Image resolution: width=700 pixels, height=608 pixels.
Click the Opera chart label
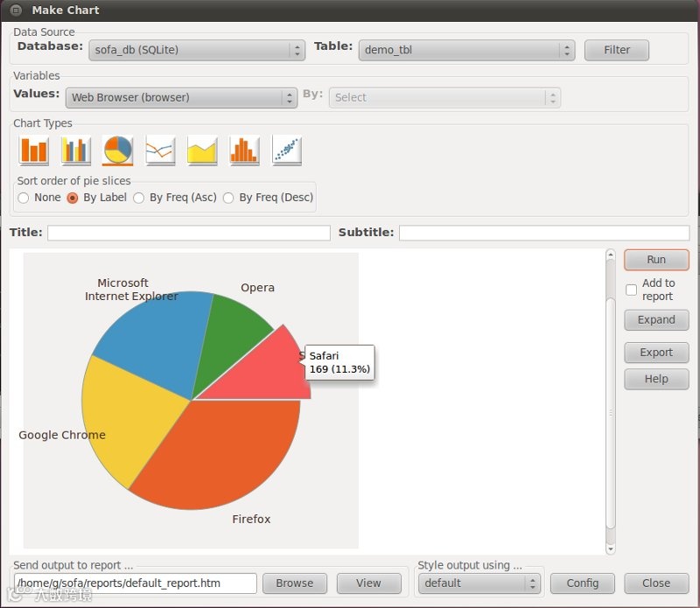(257, 288)
